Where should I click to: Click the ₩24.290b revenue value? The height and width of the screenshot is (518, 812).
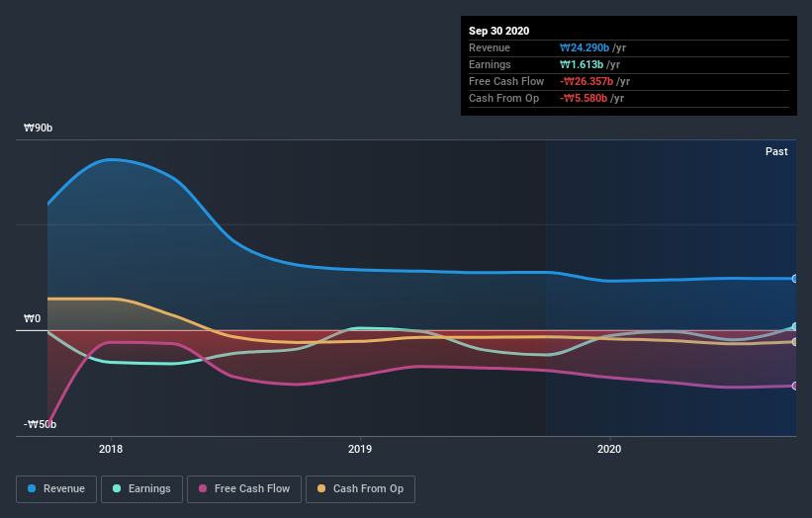point(585,47)
